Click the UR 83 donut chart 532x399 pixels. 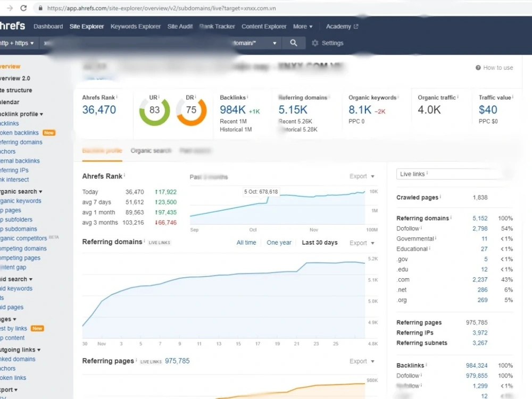[154, 110]
